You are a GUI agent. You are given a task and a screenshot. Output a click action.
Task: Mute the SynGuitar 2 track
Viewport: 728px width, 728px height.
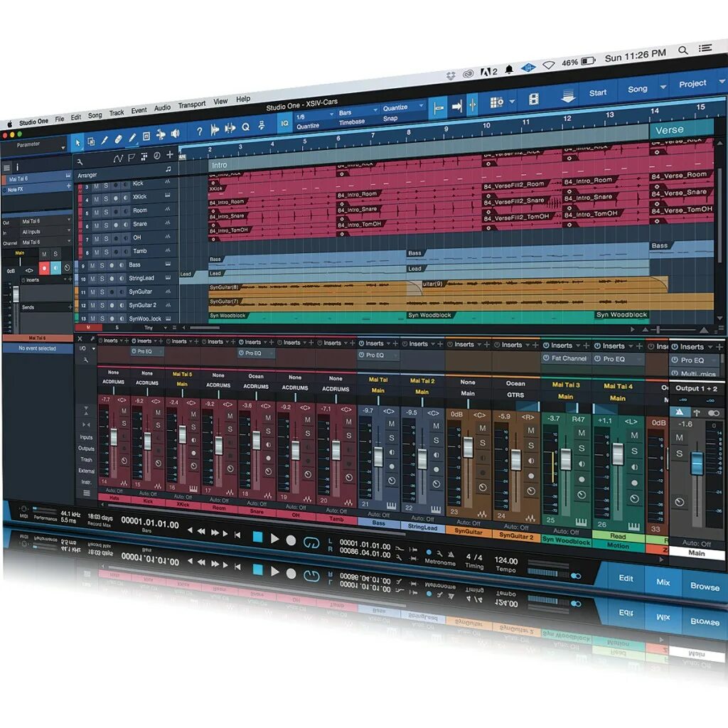(x=92, y=306)
